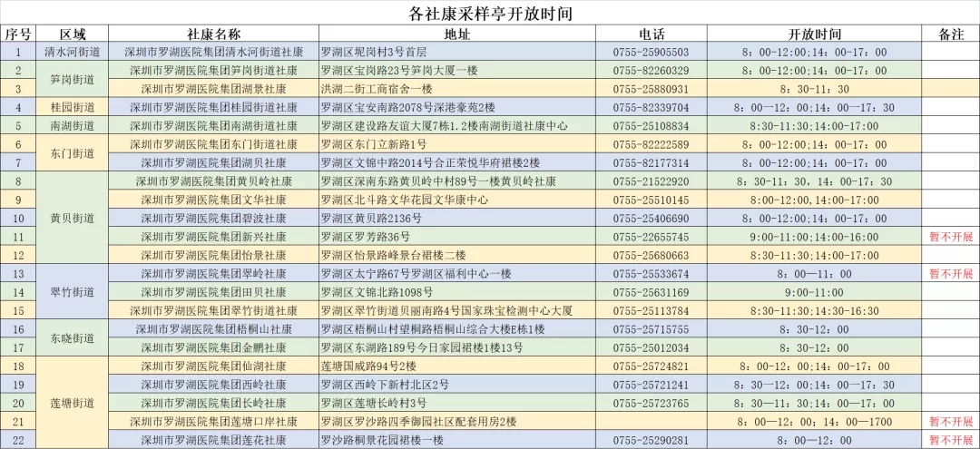Click the address '罗湖区东门立新路1号'
This screenshot has height=449, width=980.
[374, 145]
